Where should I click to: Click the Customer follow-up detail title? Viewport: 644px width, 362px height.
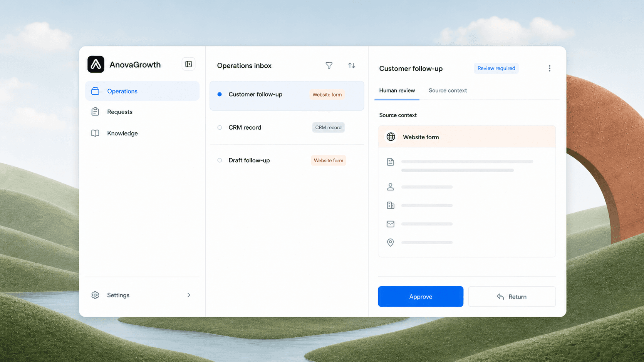[411, 68]
